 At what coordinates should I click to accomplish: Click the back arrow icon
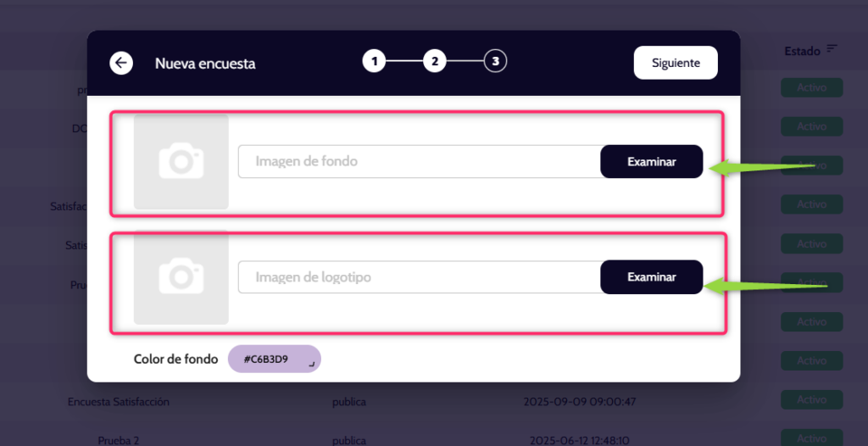click(121, 63)
